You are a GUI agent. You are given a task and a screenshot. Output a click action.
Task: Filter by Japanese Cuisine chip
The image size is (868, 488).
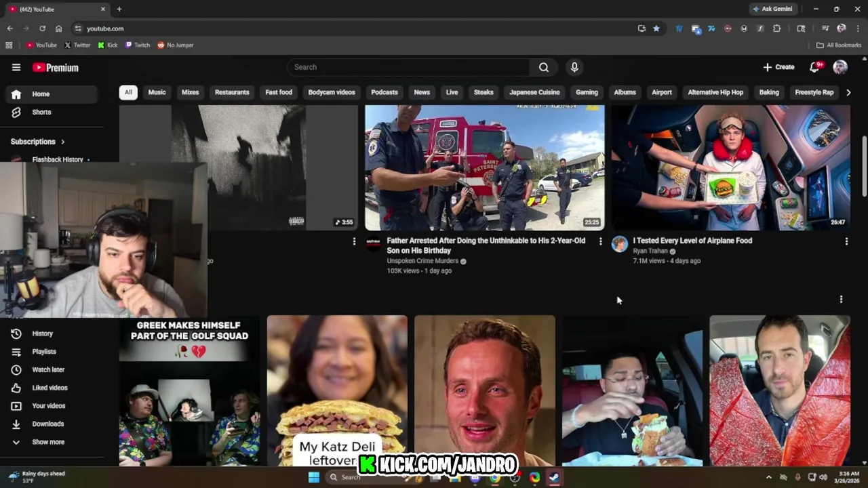coord(534,92)
